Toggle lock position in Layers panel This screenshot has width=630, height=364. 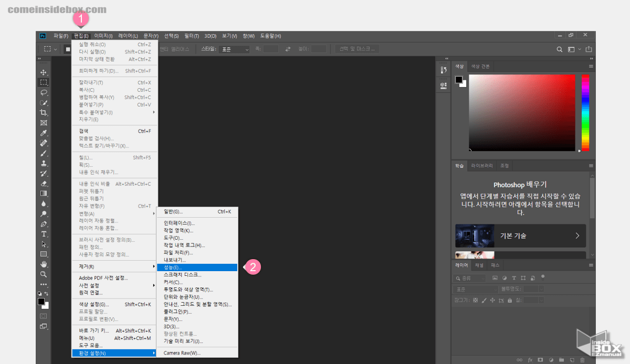tap(492, 301)
